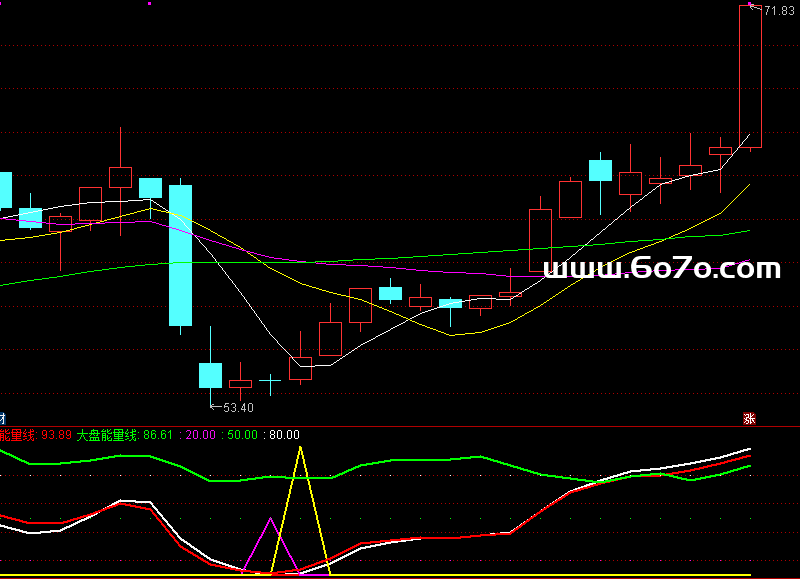800x579 pixels.
Task: Click the white 80.00 level value
Action: [x=284, y=435]
